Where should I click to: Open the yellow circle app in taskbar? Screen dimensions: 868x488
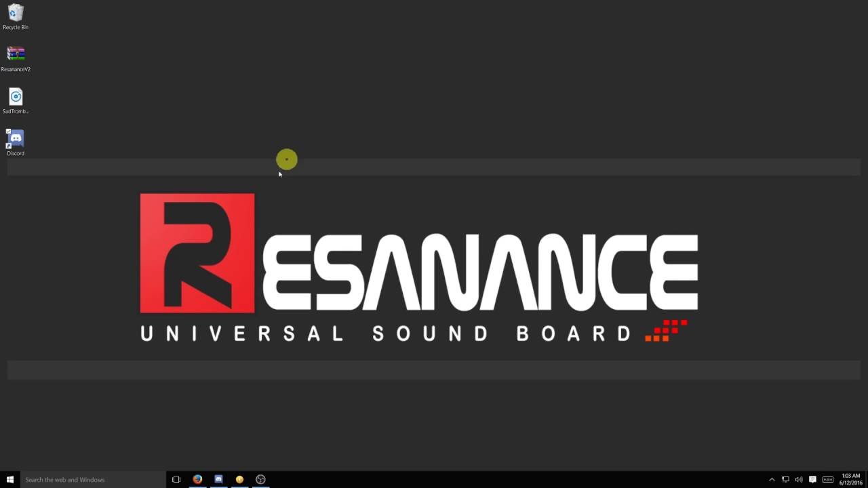pyautogui.click(x=239, y=479)
